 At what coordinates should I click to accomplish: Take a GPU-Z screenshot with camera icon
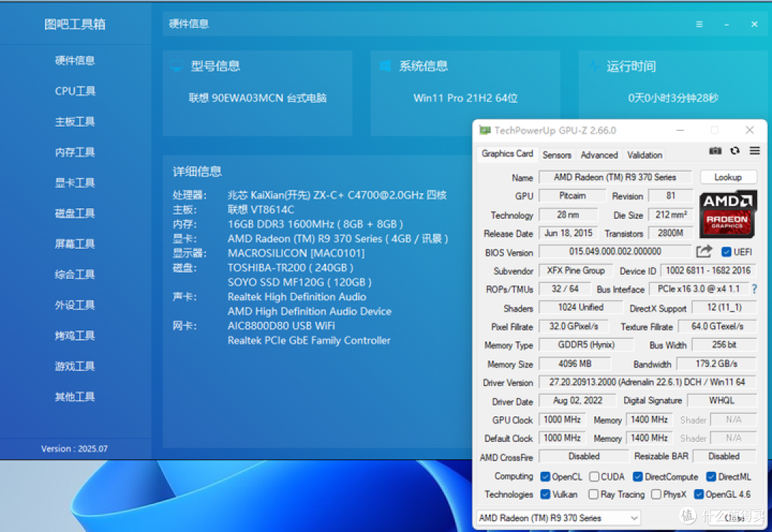[x=715, y=151]
